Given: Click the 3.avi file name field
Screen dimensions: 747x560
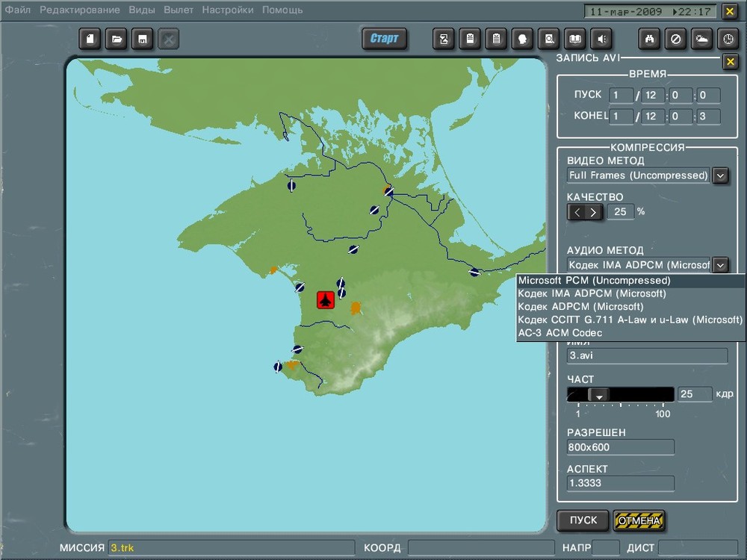Looking at the screenshot, I should click(647, 356).
